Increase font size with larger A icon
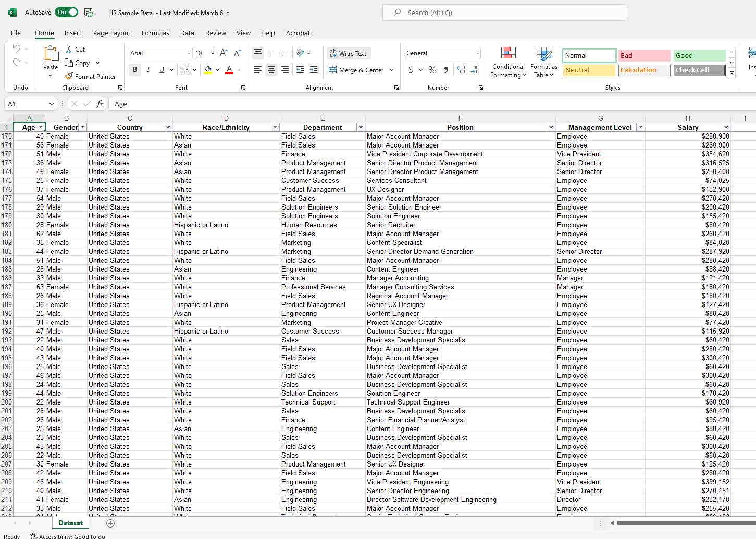Image resolution: width=756 pixels, height=539 pixels. coord(224,53)
